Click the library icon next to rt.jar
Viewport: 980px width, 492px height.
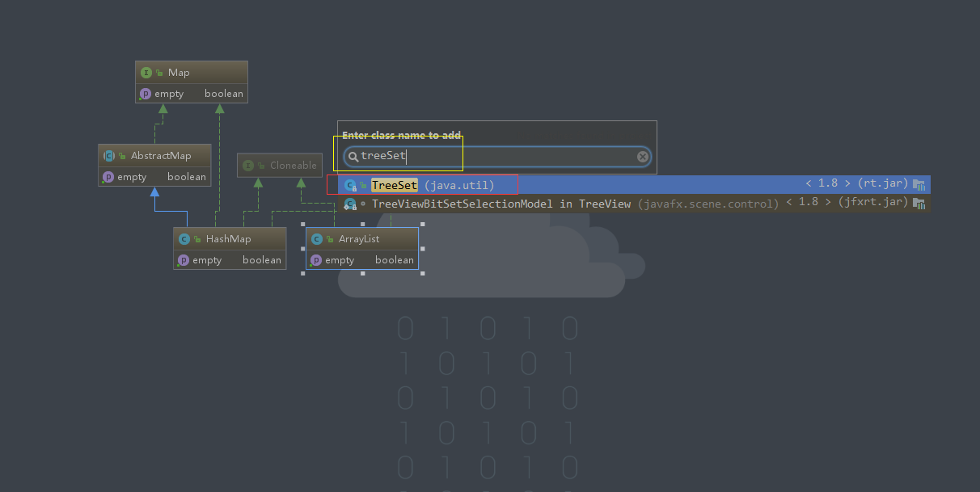(x=919, y=183)
